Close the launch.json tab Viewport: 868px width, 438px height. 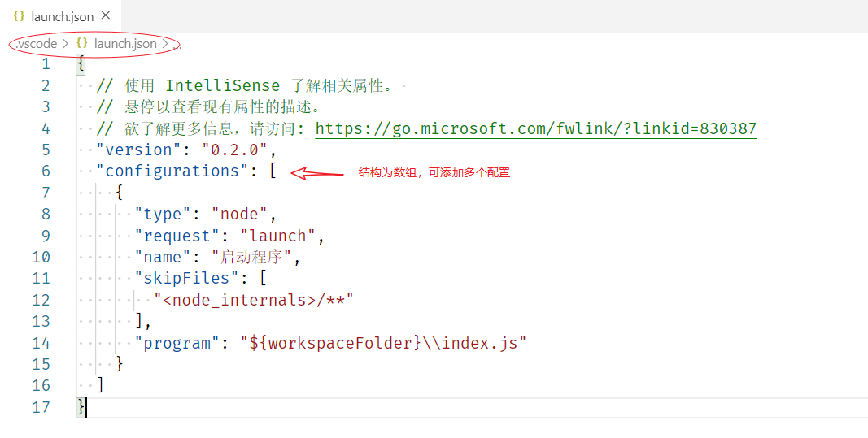click(x=106, y=15)
